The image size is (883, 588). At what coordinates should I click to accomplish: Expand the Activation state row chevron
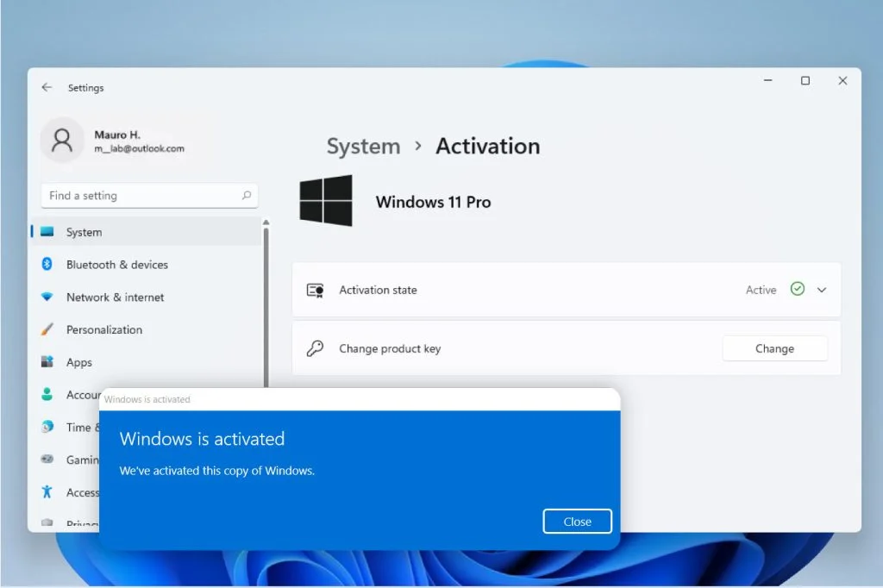coord(821,290)
